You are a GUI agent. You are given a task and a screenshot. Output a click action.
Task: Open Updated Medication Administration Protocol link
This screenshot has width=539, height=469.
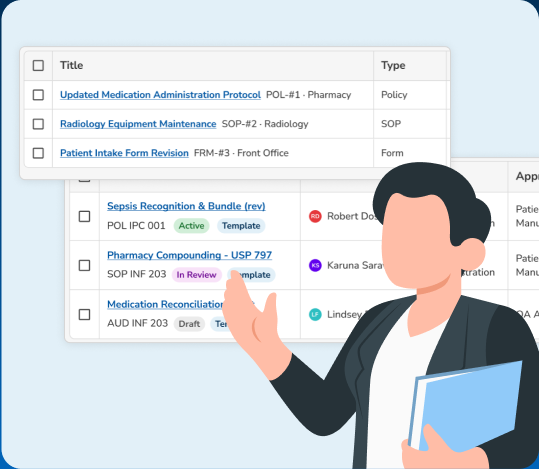160,95
